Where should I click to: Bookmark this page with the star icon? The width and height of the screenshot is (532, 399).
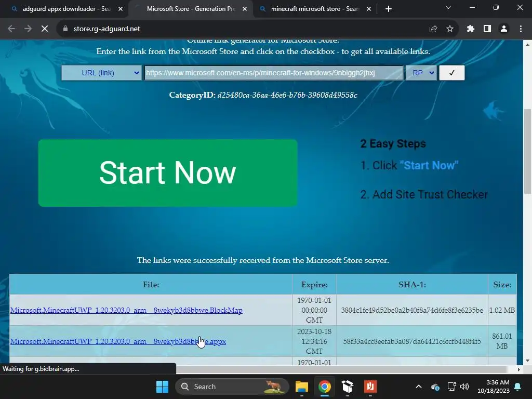point(450,29)
